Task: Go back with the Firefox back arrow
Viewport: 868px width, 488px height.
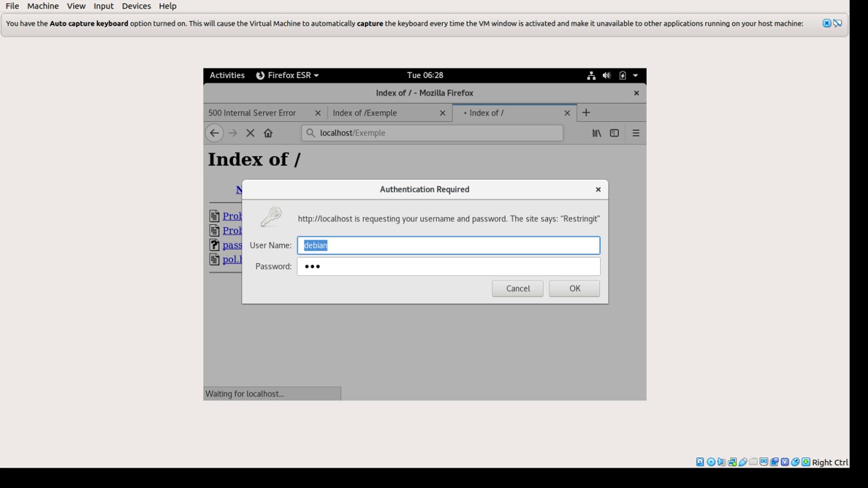Action: point(214,133)
